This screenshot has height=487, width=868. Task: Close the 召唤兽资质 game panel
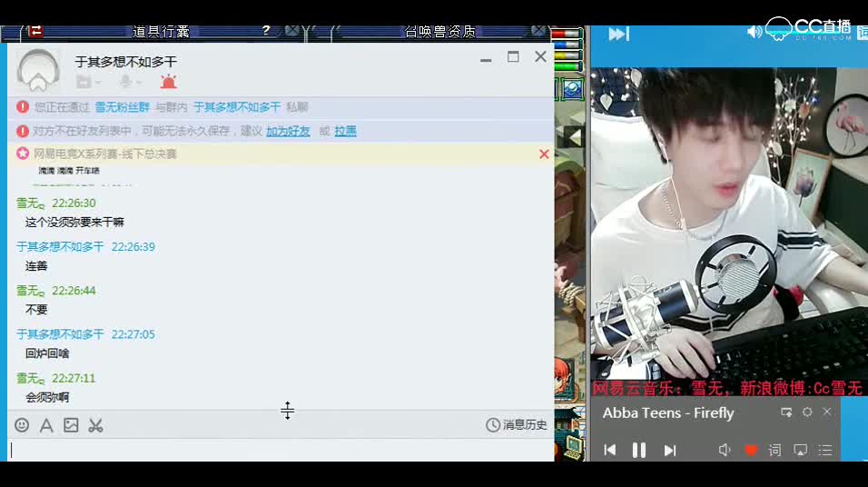(538, 30)
